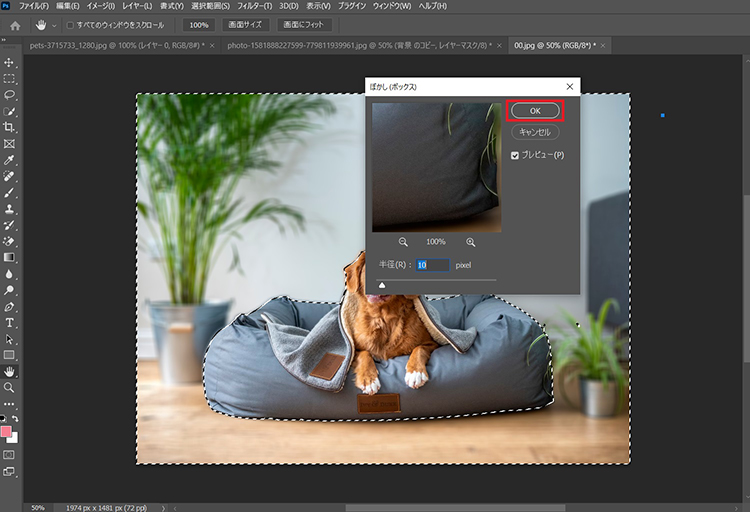Select the Crop tool
The image size is (750, 512).
coord(9,127)
